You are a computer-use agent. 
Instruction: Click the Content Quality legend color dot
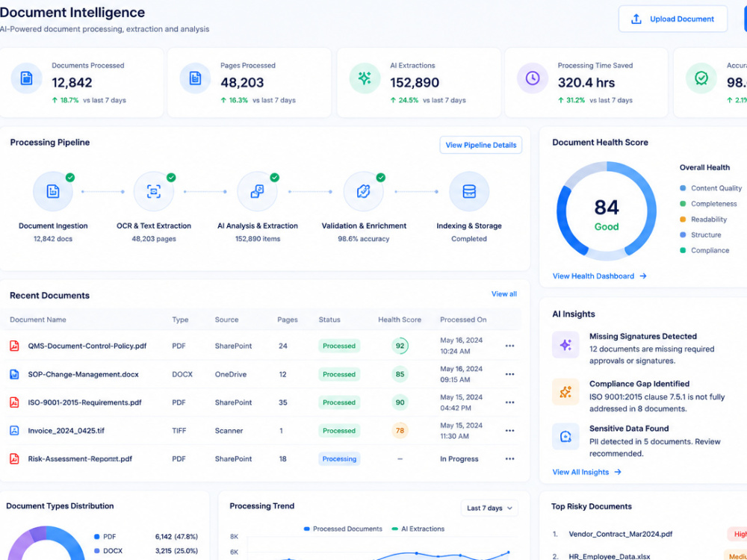tap(683, 188)
